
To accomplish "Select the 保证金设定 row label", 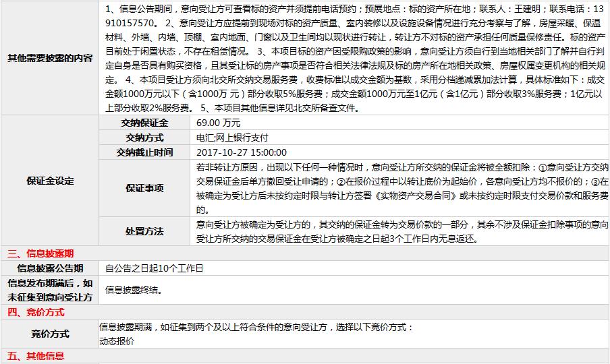I will coord(50,181).
